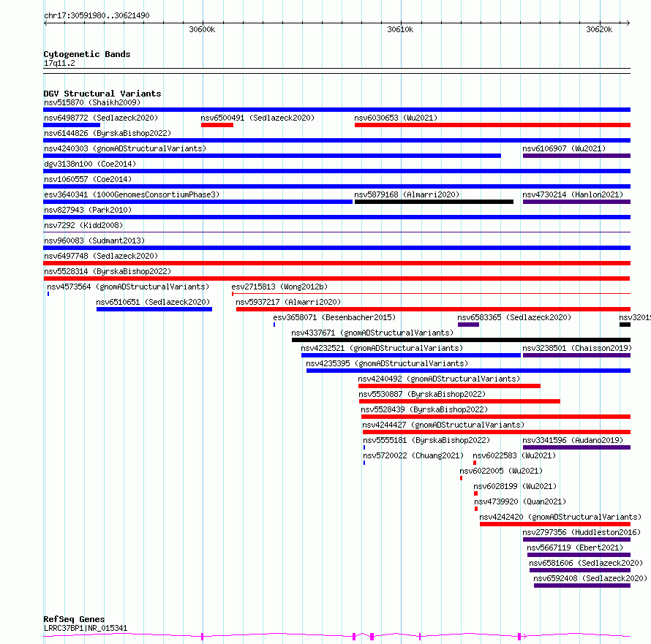Click the purple bar under nsv6592408
The height and width of the screenshot is (644, 651).
pyautogui.click(x=582, y=586)
